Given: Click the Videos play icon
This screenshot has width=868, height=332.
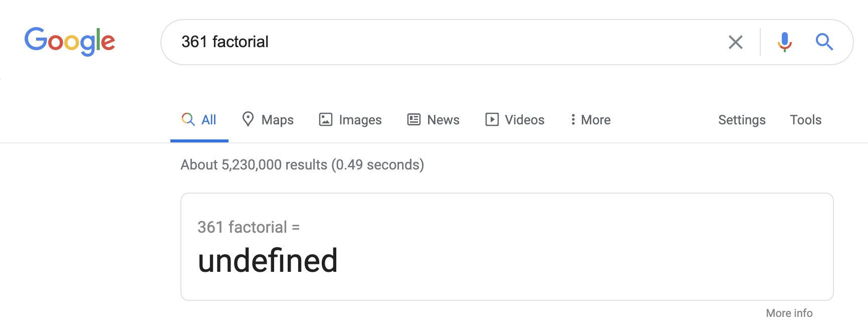Looking at the screenshot, I should point(492,119).
